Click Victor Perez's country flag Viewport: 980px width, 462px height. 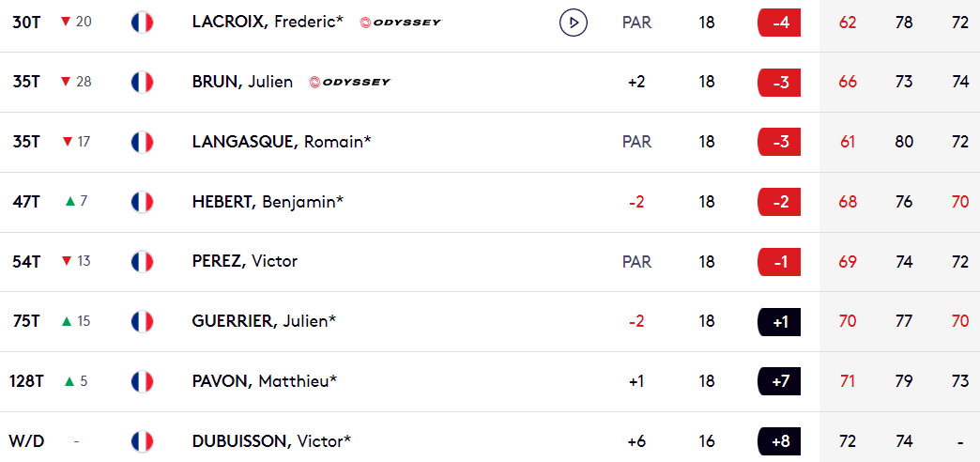pyautogui.click(x=142, y=261)
